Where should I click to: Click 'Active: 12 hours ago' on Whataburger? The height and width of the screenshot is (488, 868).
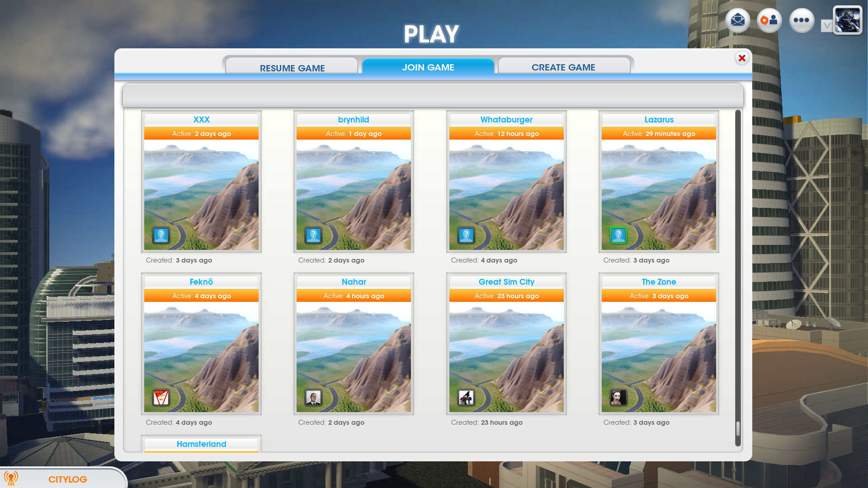[506, 134]
